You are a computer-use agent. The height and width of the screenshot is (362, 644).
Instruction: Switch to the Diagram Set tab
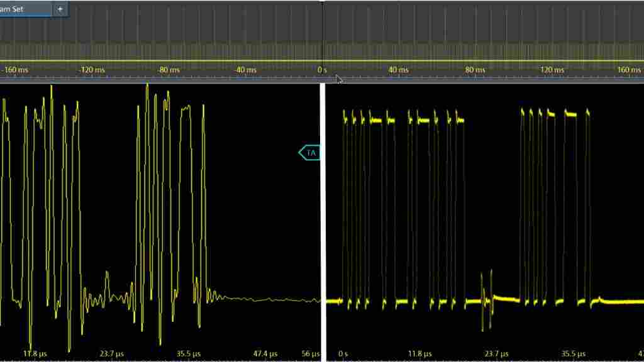pyautogui.click(x=25, y=9)
